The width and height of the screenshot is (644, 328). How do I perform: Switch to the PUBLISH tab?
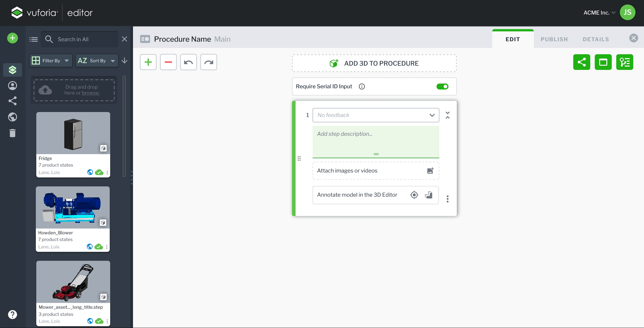[554, 39]
